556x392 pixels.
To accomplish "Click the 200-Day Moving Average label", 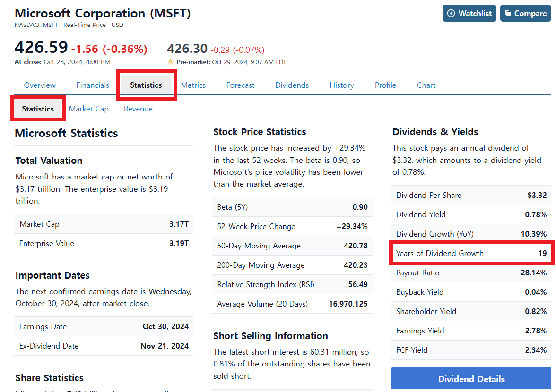I will point(261,265).
